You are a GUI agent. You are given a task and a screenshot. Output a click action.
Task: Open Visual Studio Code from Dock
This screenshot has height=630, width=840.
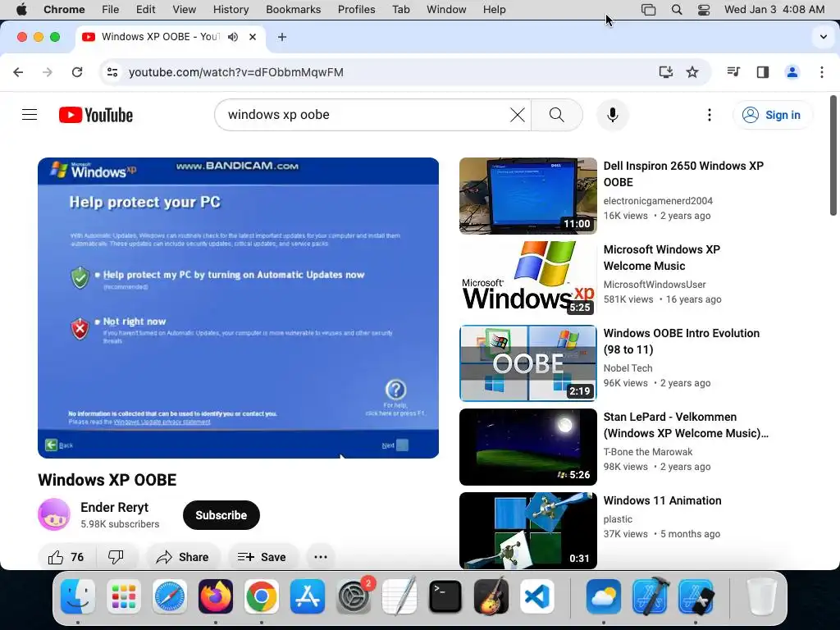coord(537,596)
